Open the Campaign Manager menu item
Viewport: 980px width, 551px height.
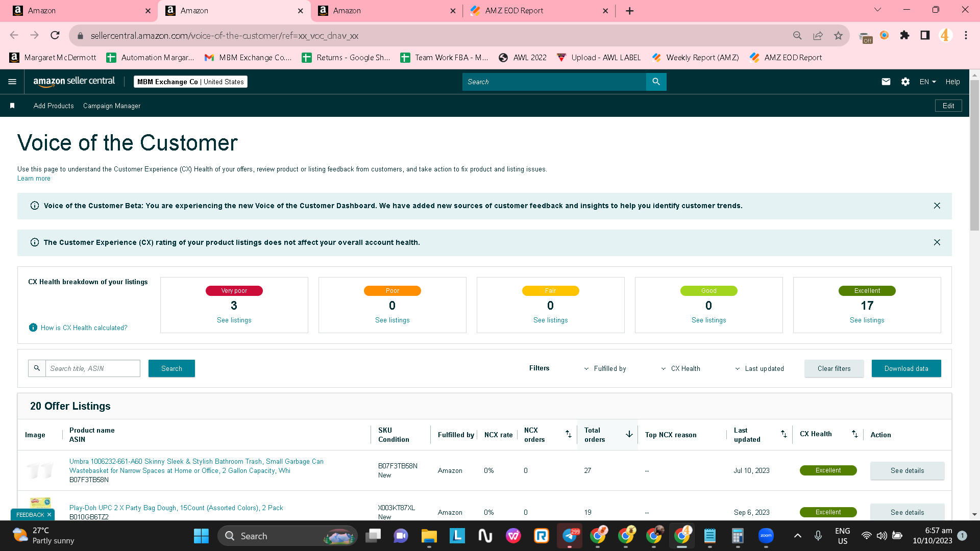(112, 106)
